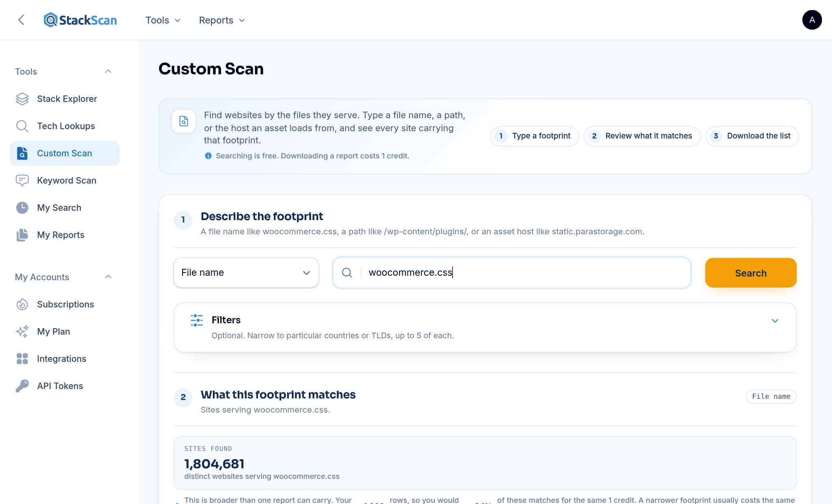Open the StackScan logo home
The width and height of the screenshot is (832, 504).
click(x=80, y=20)
